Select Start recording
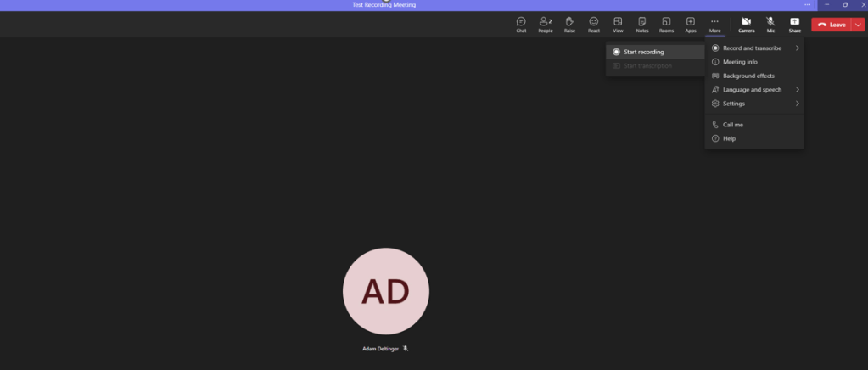 pyautogui.click(x=644, y=52)
